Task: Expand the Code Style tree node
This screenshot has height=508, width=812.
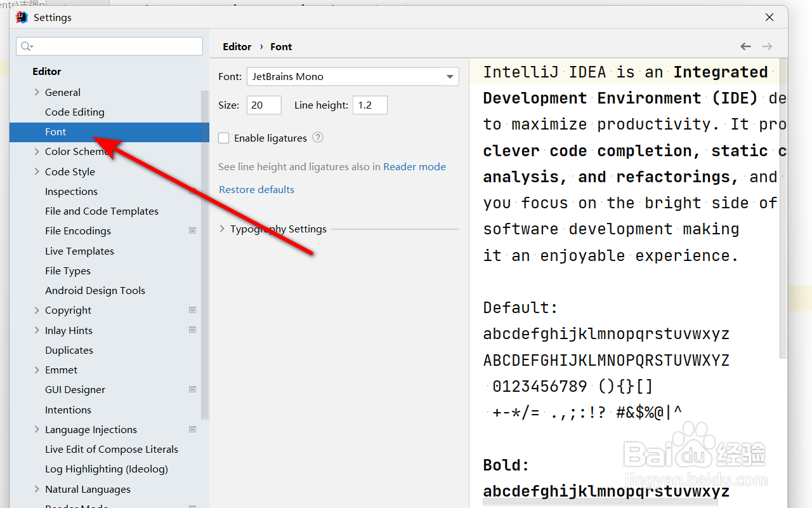Action: pos(37,171)
